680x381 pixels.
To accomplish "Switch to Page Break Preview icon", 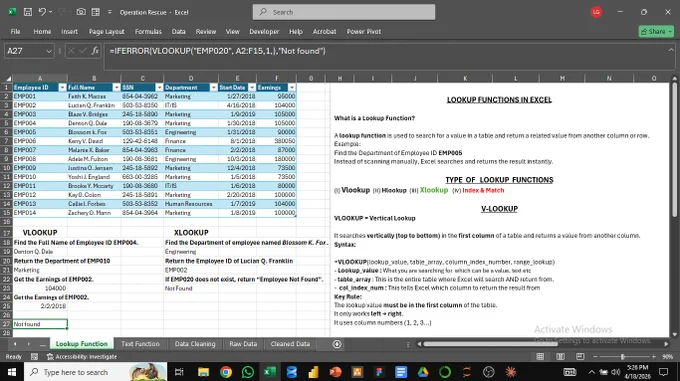I will pos(580,357).
